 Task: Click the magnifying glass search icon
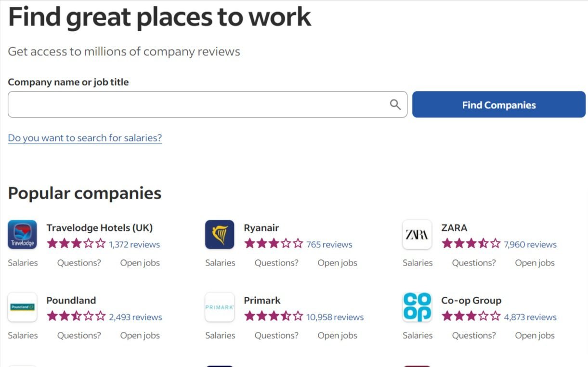pyautogui.click(x=395, y=104)
